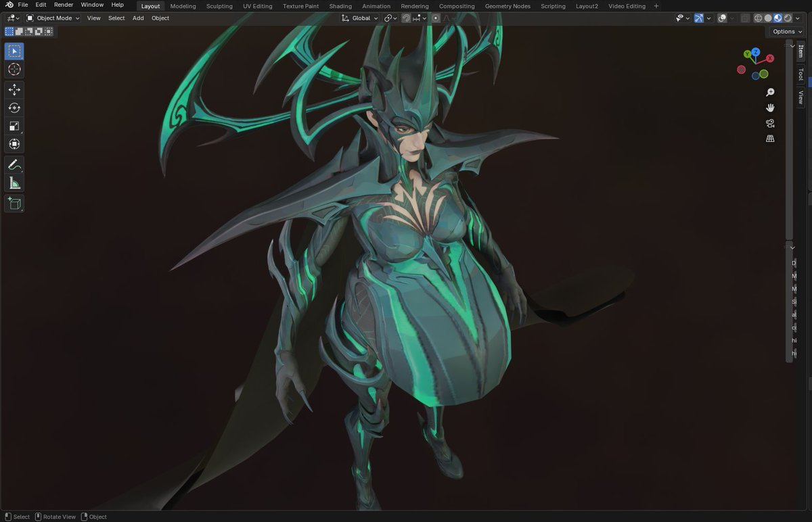The height and width of the screenshot is (522, 812).
Task: Toggle viewport gizmos display
Action: pos(698,18)
